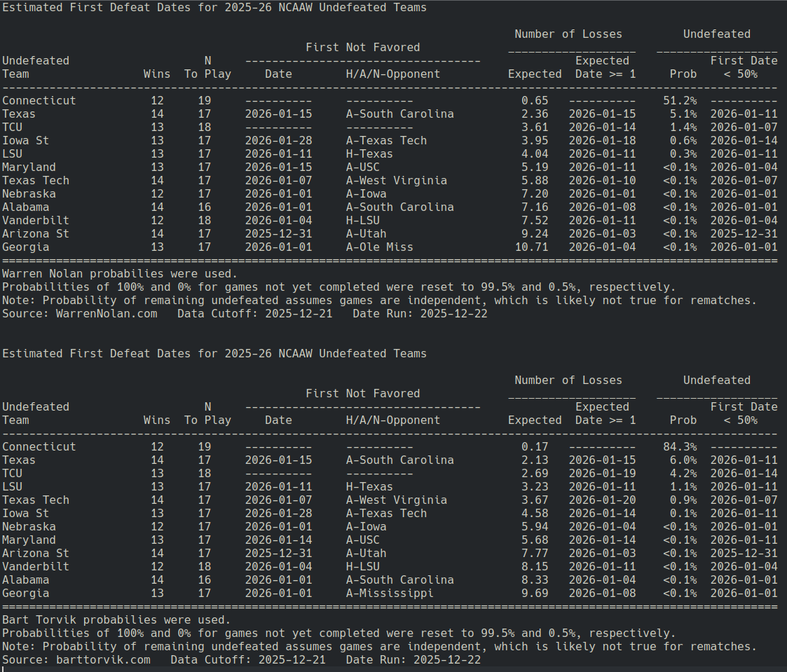Select the Nebraska team name
The width and height of the screenshot is (787, 672).
29,193
